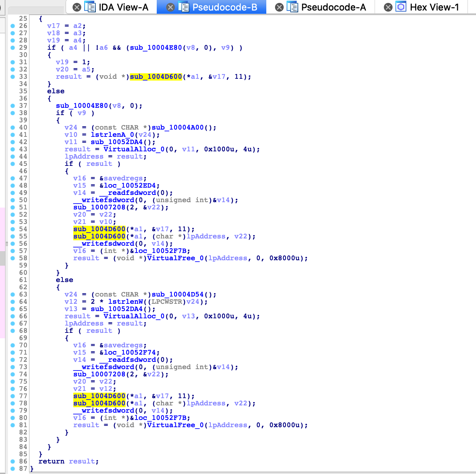
Task: Click __writefsdword on line 73
Action: (x=104, y=367)
